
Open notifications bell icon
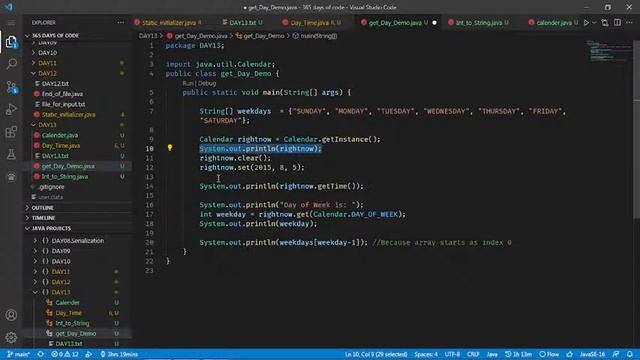pyautogui.click(x=630, y=354)
